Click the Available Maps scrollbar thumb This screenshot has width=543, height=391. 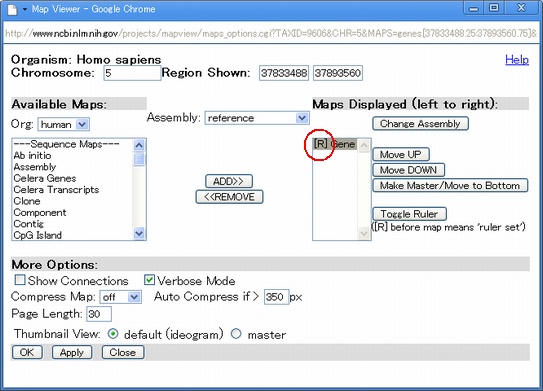pos(139,159)
